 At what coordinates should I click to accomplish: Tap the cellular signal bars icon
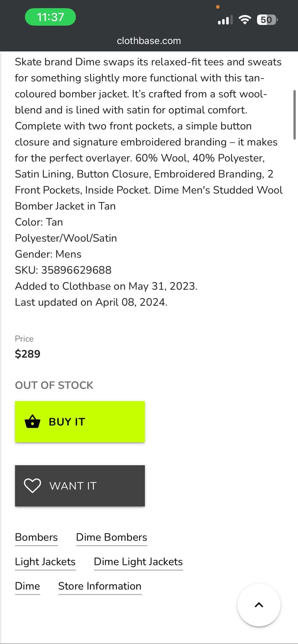pos(225,20)
